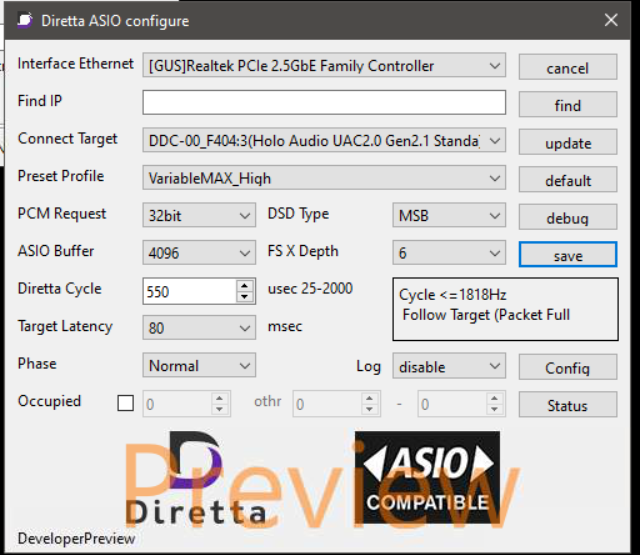640x555 pixels.
Task: Select a different ASIO Buffer size
Action: coord(199,253)
